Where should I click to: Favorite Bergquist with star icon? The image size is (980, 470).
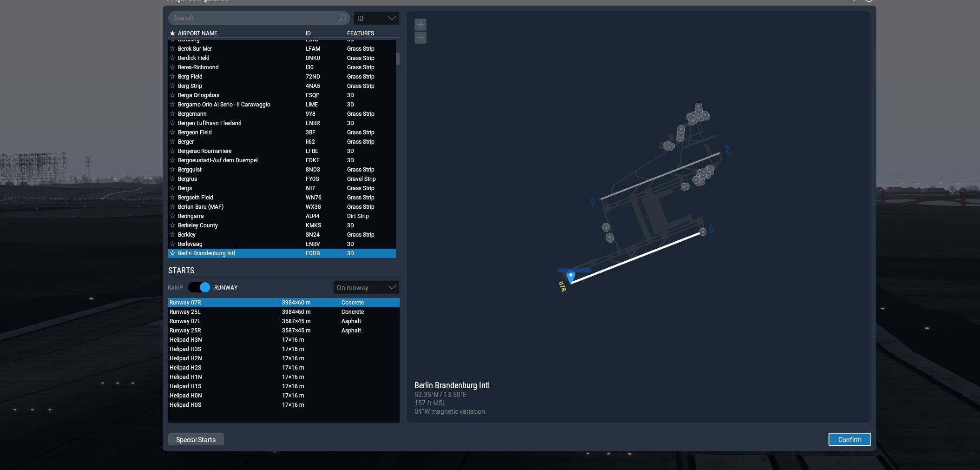click(172, 169)
